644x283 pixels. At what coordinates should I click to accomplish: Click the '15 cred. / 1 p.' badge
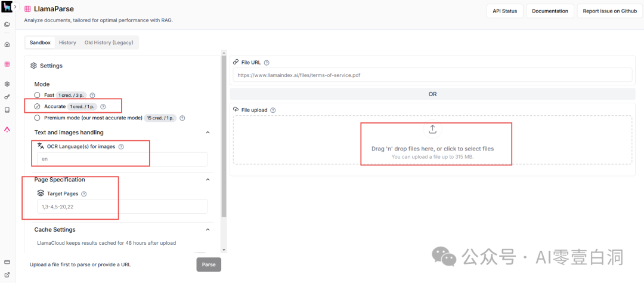click(x=160, y=118)
